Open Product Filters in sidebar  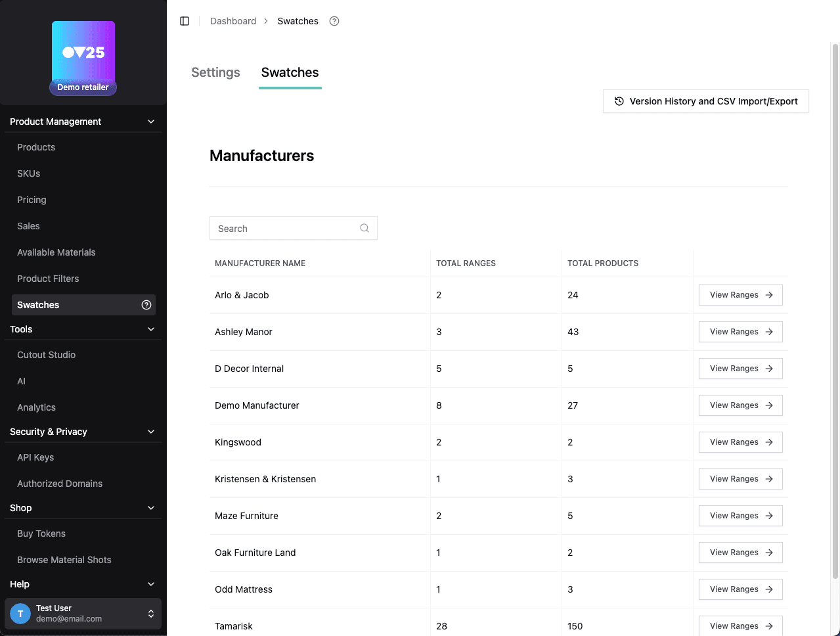(48, 279)
